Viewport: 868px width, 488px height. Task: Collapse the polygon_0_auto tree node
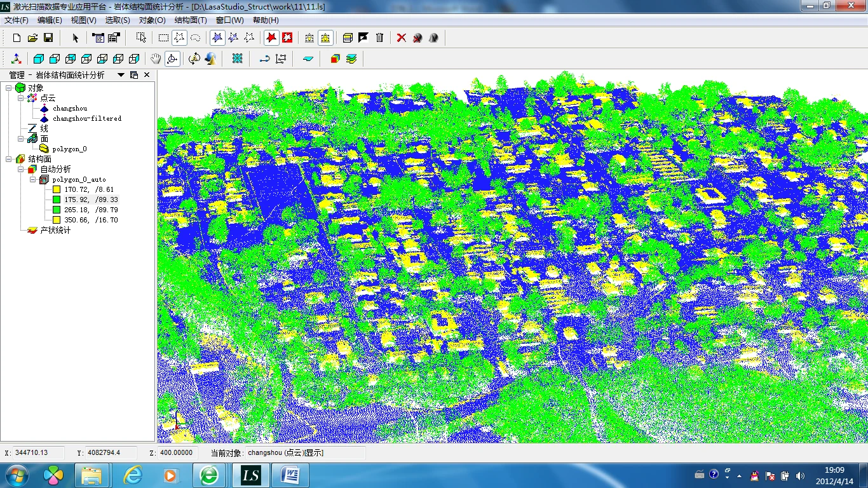click(x=32, y=179)
